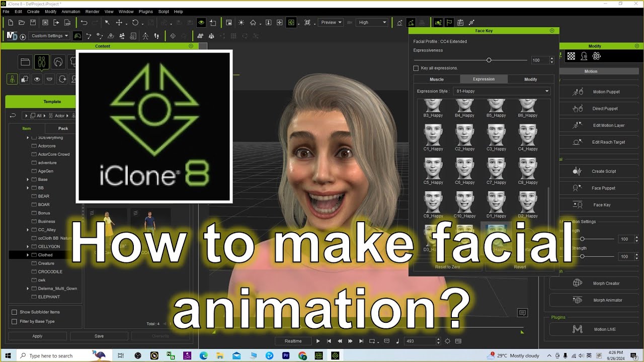Click the Apply button in Content panel
The image size is (644, 362).
pos(37,336)
